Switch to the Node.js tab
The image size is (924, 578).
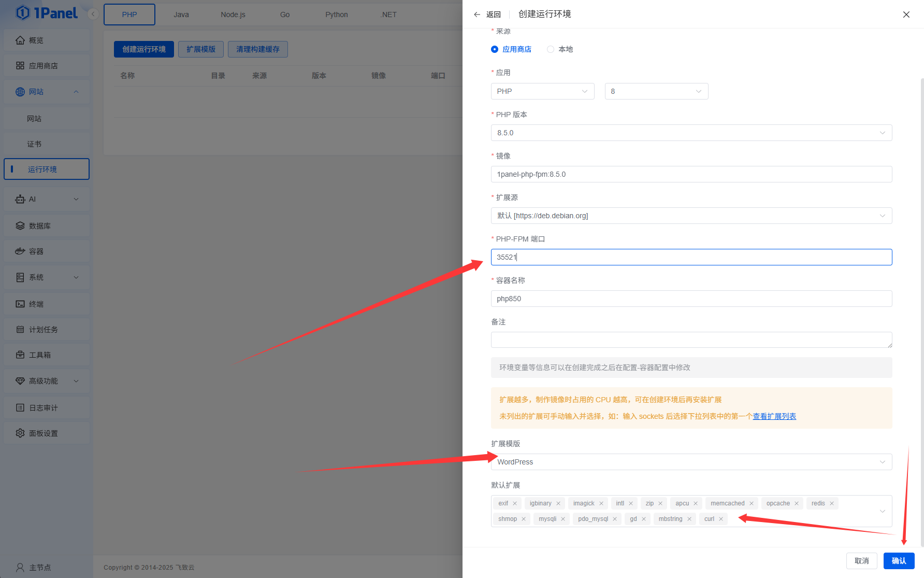[233, 15]
